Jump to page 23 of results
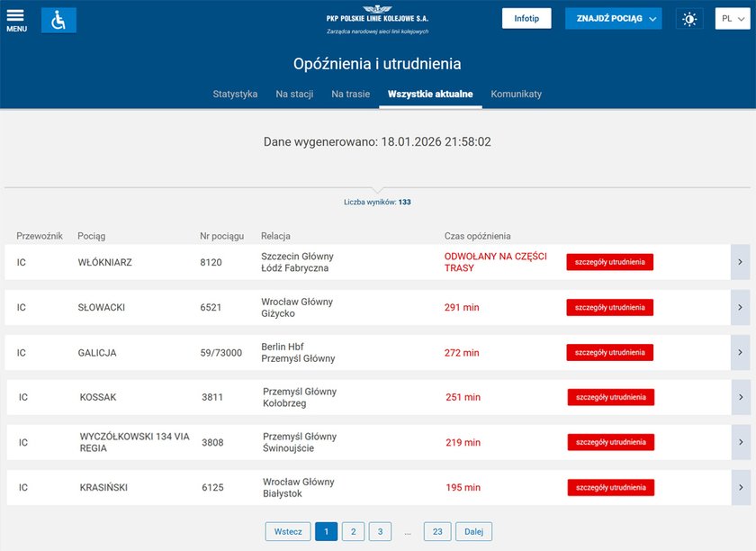Image resolution: width=756 pixels, height=551 pixels. point(436,532)
